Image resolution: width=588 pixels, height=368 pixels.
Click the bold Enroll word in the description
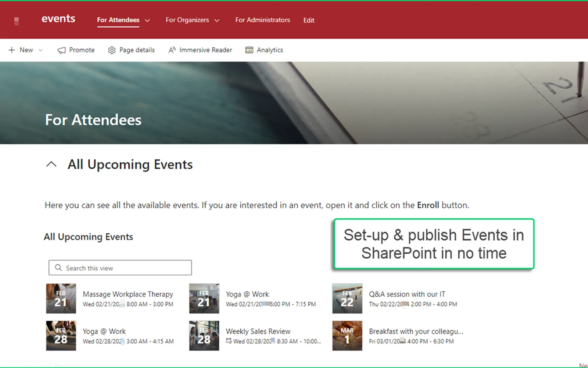pyautogui.click(x=428, y=205)
